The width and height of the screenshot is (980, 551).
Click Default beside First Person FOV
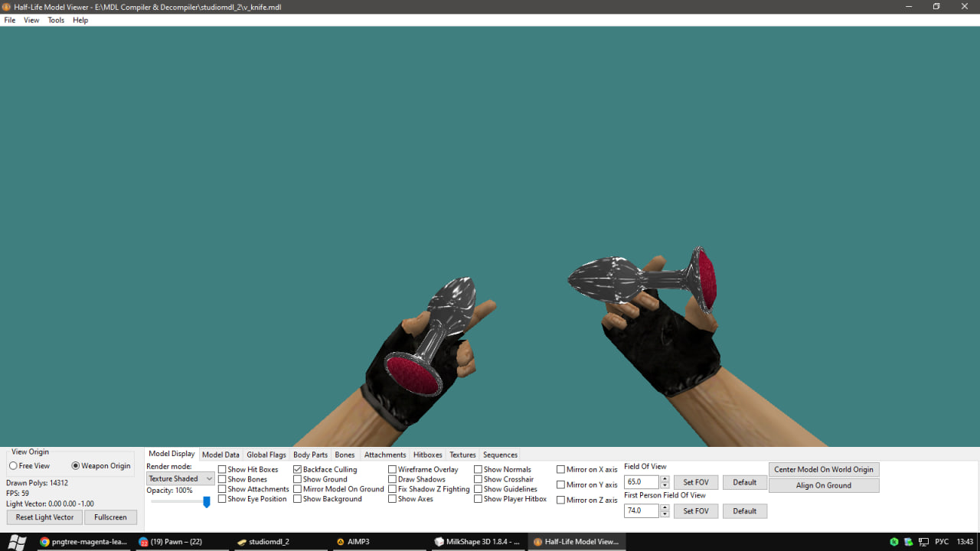(745, 511)
